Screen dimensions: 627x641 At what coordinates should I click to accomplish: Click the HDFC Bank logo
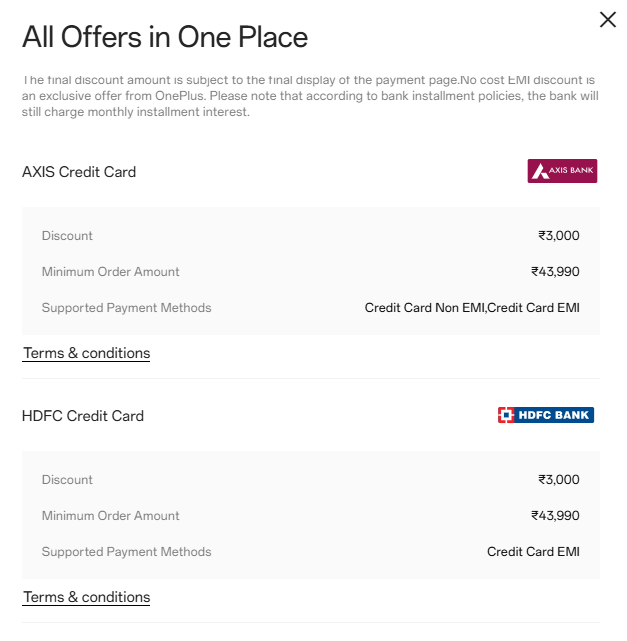tap(545, 415)
